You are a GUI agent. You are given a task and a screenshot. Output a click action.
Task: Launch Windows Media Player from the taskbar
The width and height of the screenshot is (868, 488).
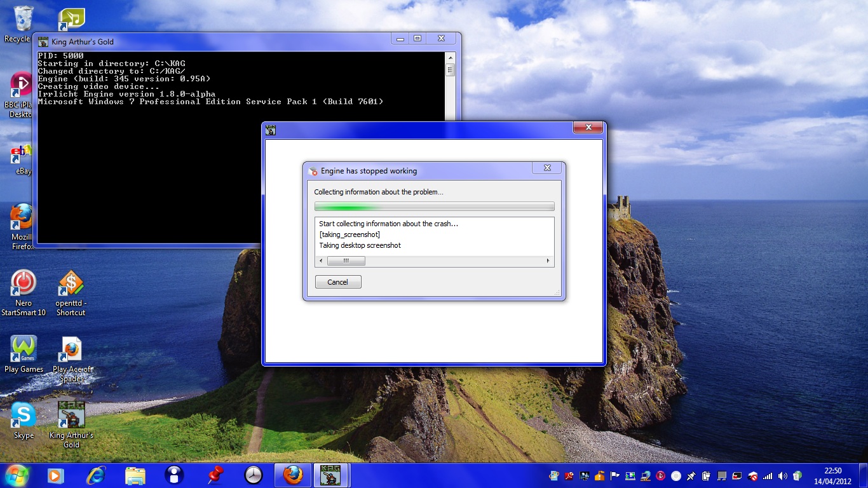[56, 475]
